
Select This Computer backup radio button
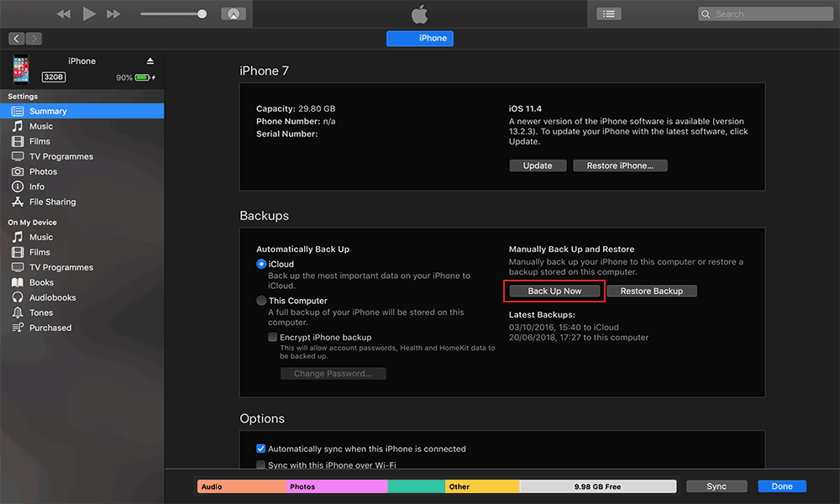[x=261, y=301]
